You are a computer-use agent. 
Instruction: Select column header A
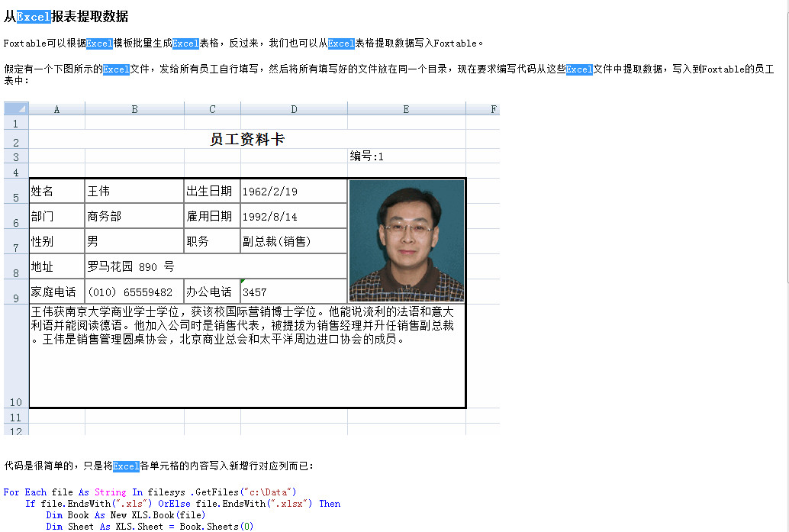click(x=57, y=108)
